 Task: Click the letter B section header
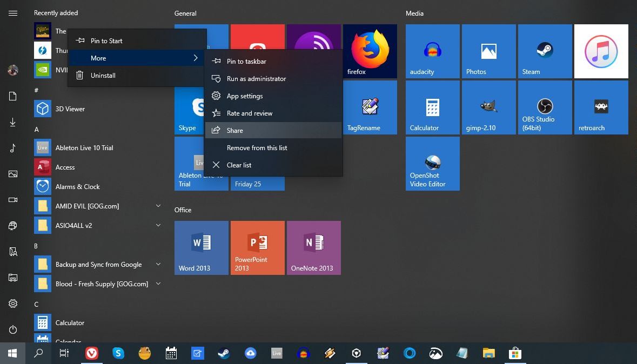point(36,246)
